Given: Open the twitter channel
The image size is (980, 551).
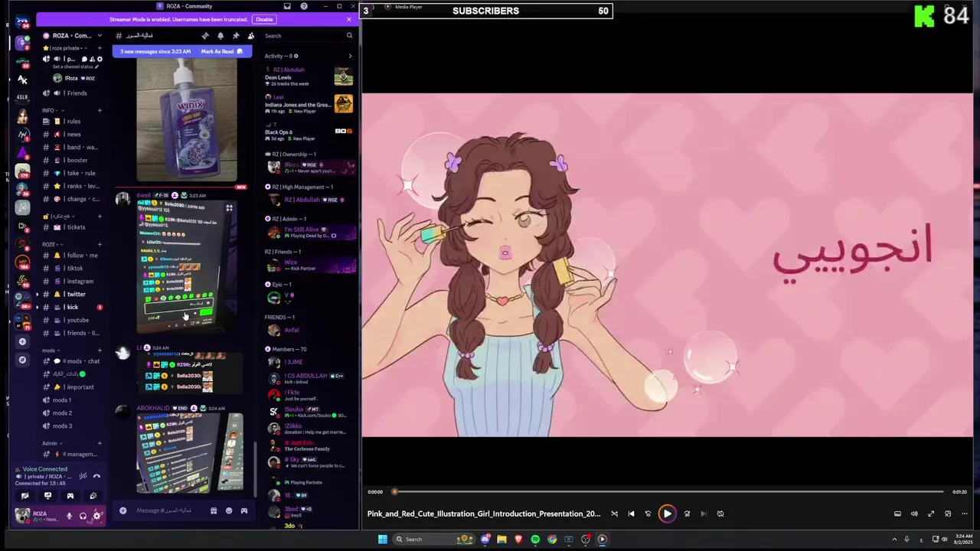Looking at the screenshot, I should [72, 294].
